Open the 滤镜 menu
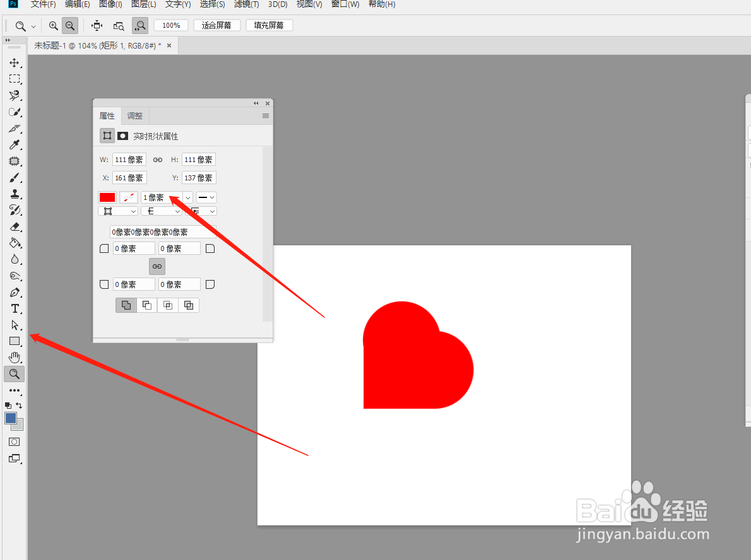This screenshot has height=560, width=751. point(246,4)
